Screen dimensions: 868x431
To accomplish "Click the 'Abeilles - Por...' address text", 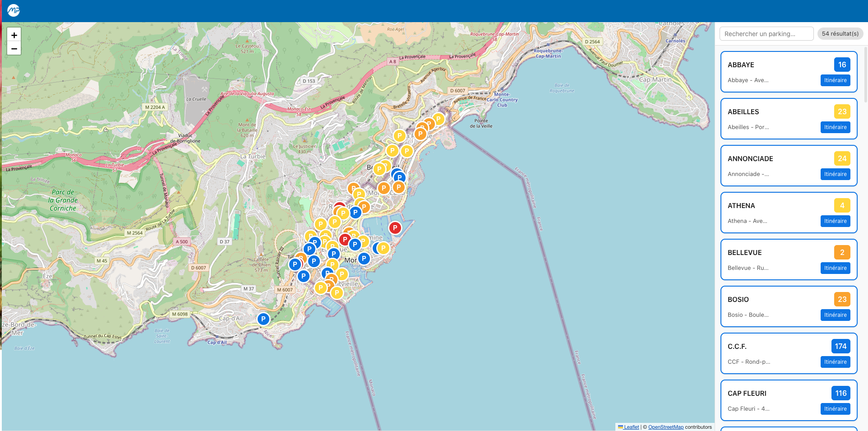I will 748,127.
